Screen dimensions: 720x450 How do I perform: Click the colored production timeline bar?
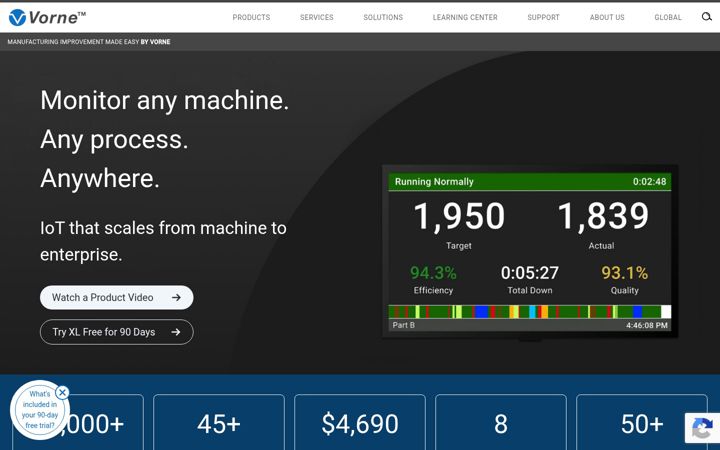pyautogui.click(x=529, y=312)
